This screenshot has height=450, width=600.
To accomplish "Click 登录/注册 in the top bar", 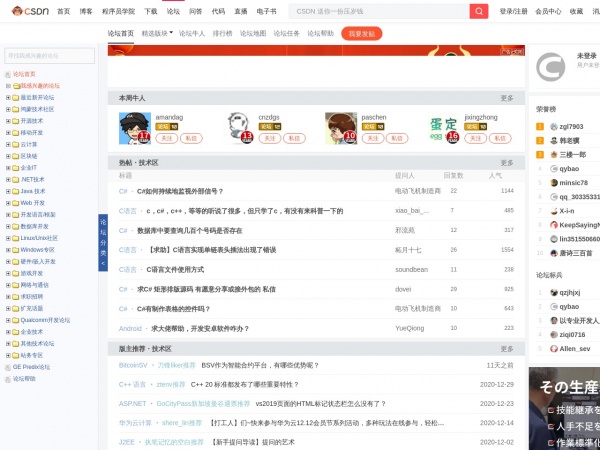I will coord(513,11).
